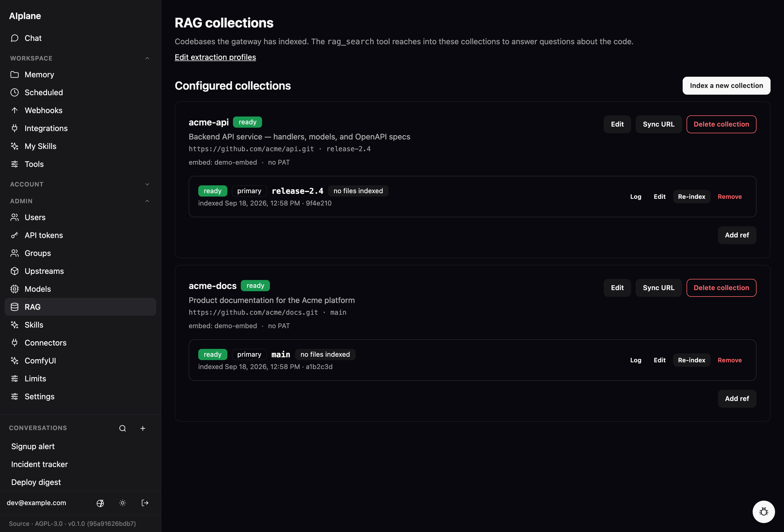Click the Settings sliders icon
Image resolution: width=784 pixels, height=532 pixels.
pos(15,396)
